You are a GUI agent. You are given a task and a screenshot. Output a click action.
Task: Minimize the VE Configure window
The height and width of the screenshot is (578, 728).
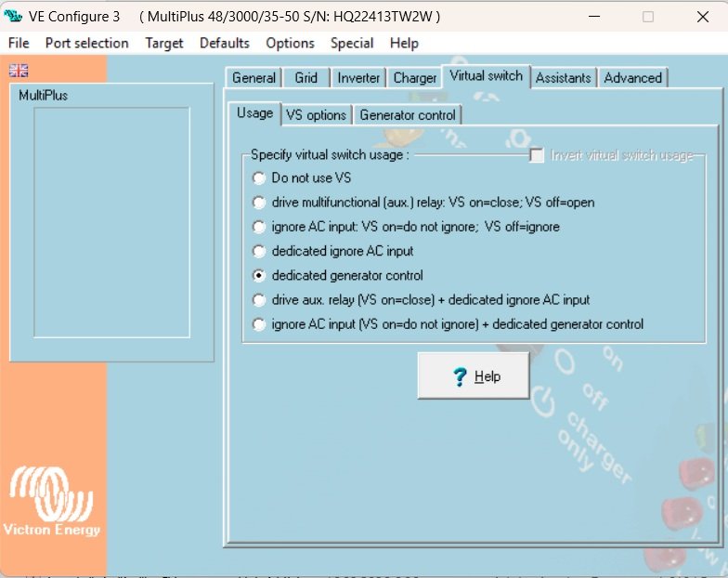pyautogui.click(x=594, y=17)
